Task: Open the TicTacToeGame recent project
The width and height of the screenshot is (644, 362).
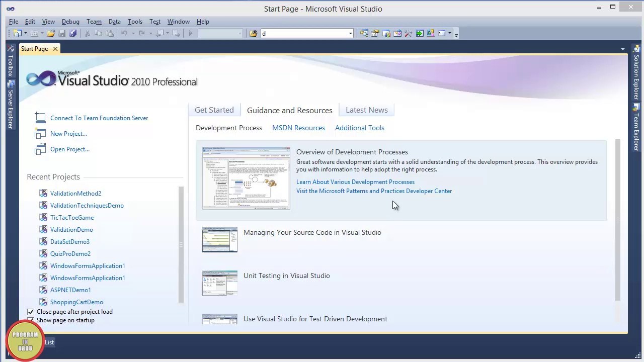Action: point(72,218)
